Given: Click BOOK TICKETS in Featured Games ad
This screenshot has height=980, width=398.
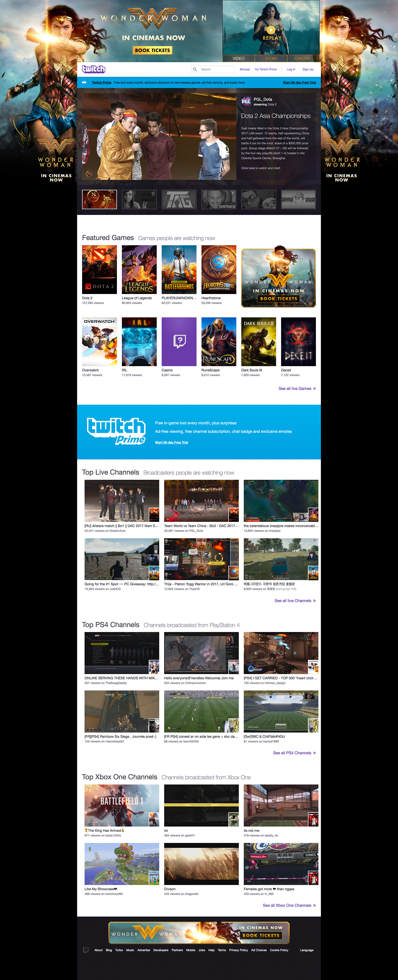Looking at the screenshot, I should pos(279,299).
